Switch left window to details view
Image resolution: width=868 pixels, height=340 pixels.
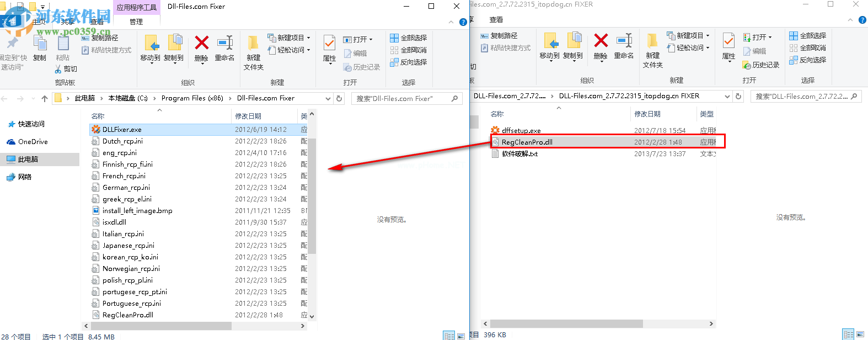coord(449,336)
